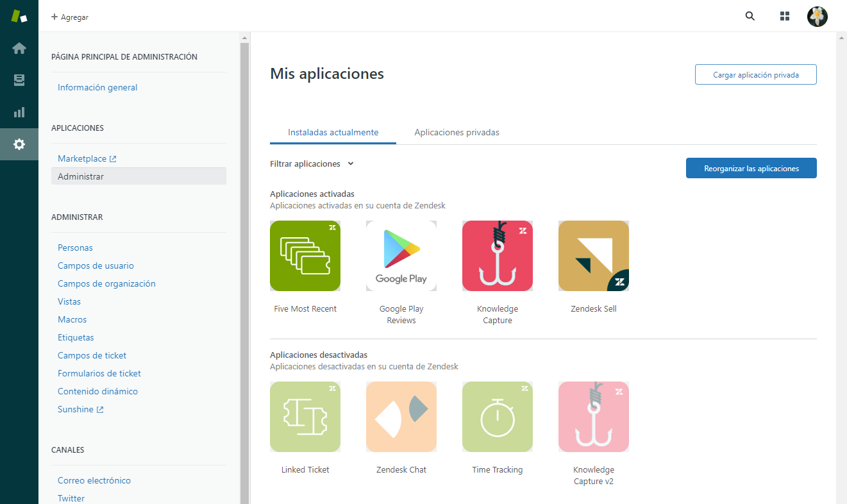Image resolution: width=847 pixels, height=504 pixels.
Task: Click the external link icon beside Marketplace
Action: click(x=113, y=159)
